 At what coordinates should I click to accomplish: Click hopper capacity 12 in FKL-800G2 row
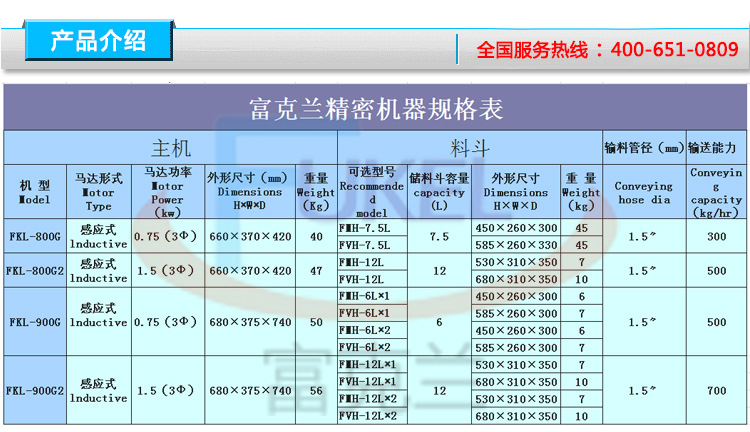point(439,271)
